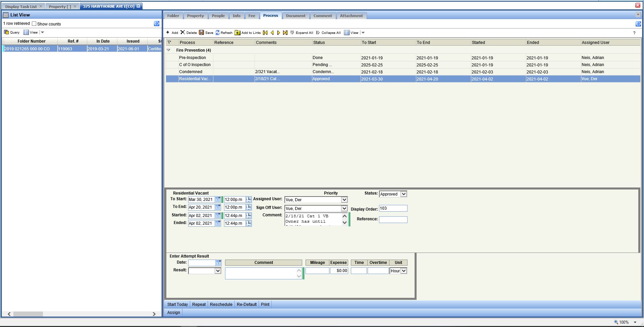Click the Add process icon

click(168, 33)
